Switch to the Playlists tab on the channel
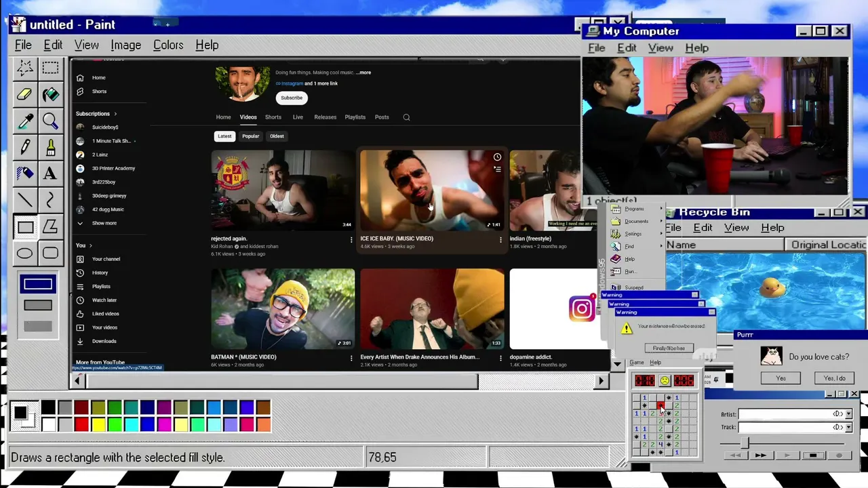868x488 pixels. point(355,117)
